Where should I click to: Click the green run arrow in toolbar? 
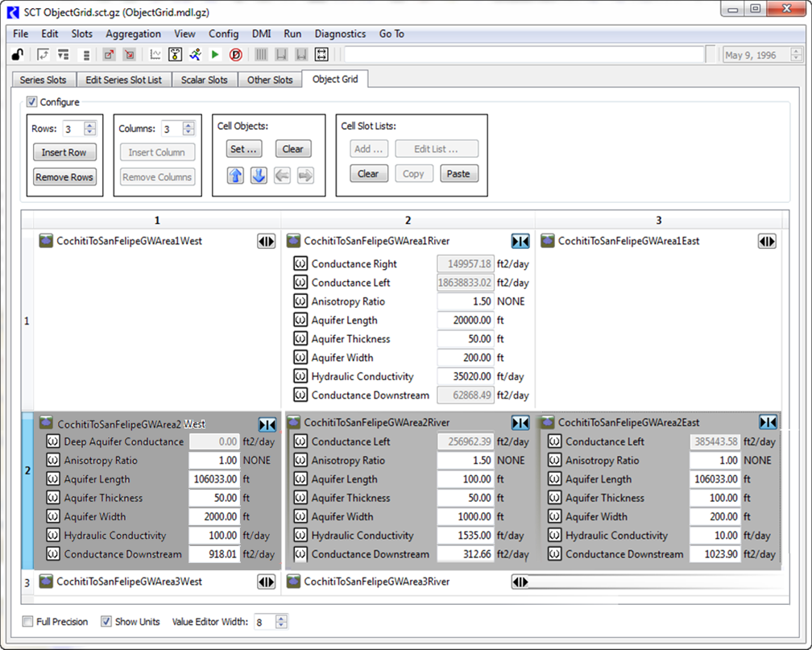[215, 55]
